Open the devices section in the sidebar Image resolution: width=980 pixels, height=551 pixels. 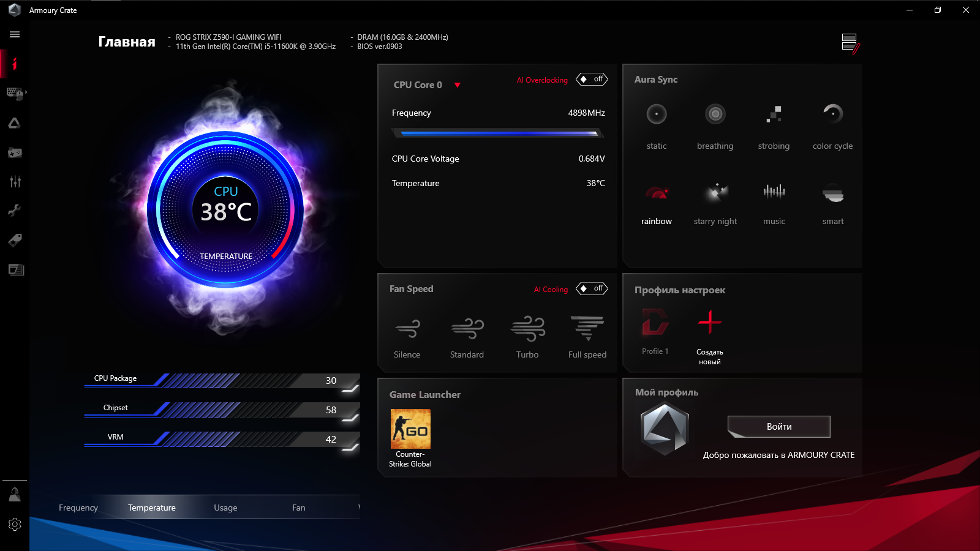click(14, 93)
